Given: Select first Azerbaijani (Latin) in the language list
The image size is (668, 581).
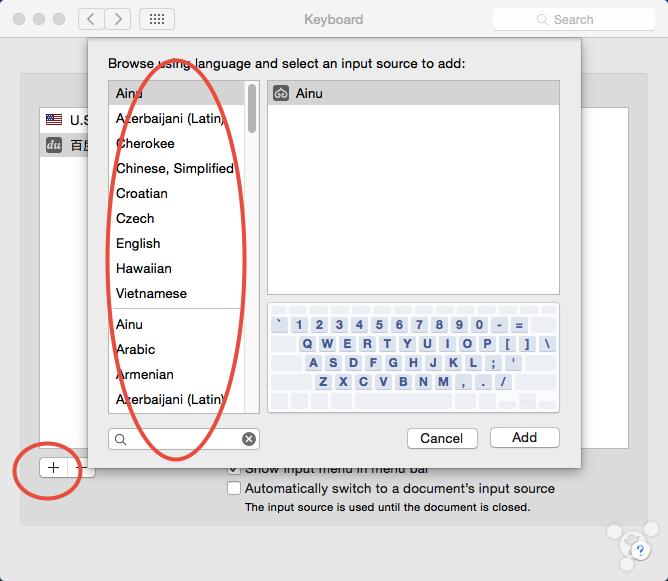Looking at the screenshot, I should click(x=177, y=118).
